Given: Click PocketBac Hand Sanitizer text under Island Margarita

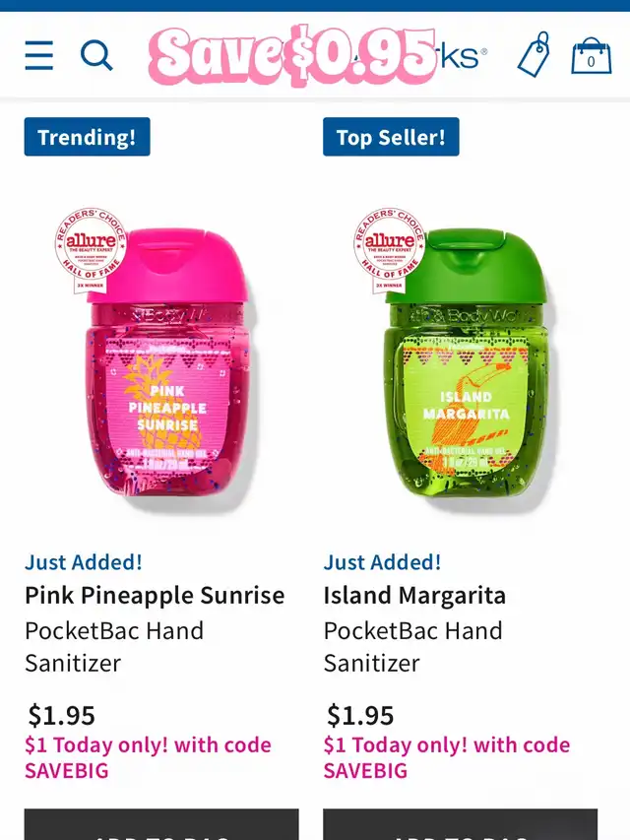Looking at the screenshot, I should click(413, 647).
